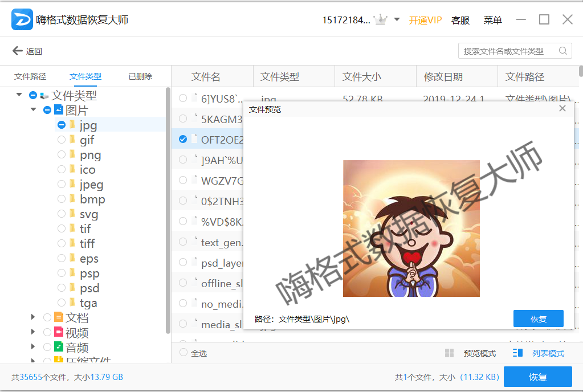The height and width of the screenshot is (392, 583).
Task: Switch to 已删除 tab
Action: tap(140, 76)
